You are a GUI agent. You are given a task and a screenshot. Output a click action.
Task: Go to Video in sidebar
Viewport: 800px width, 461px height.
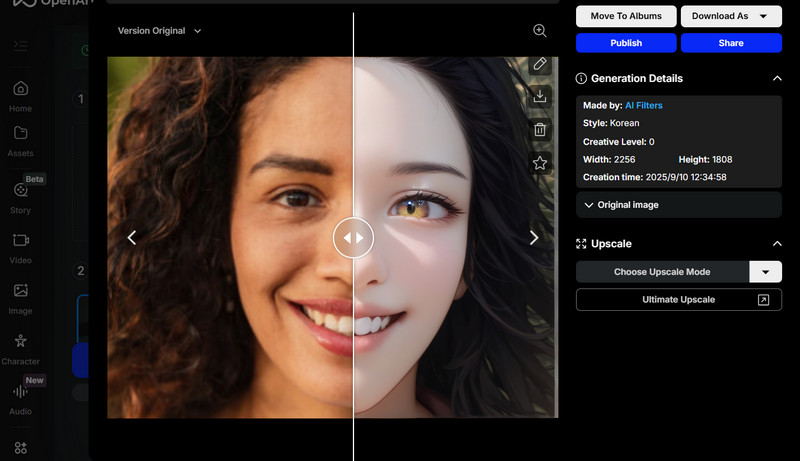point(20,240)
